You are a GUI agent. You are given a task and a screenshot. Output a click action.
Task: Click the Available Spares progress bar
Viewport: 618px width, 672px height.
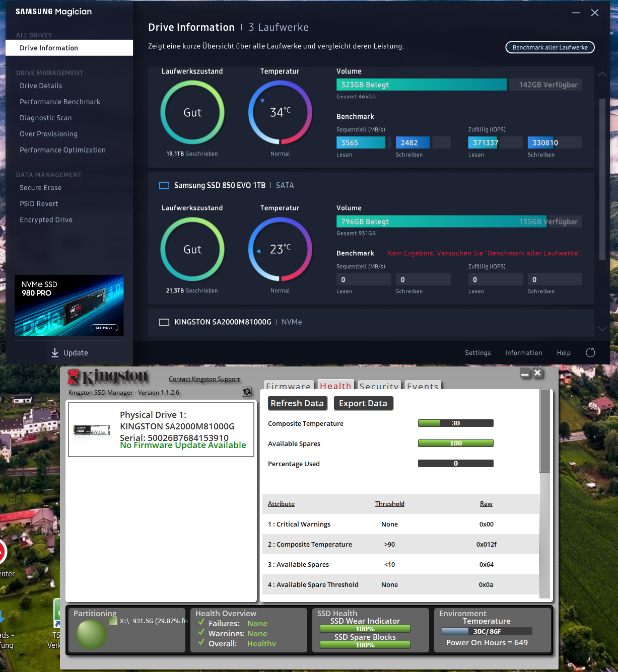tap(456, 443)
